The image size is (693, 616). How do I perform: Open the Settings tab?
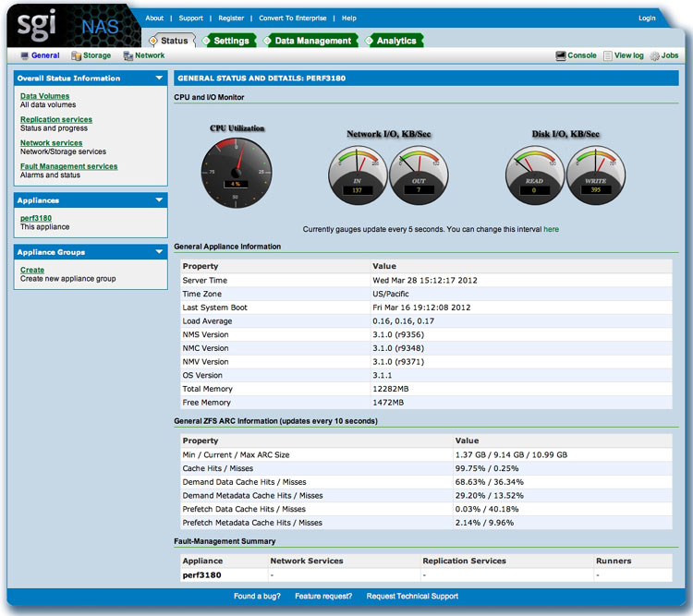229,41
